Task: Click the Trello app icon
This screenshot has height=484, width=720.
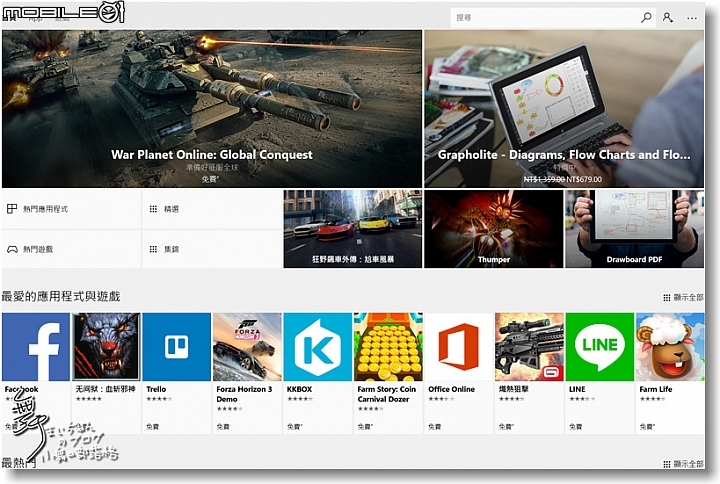Action: 176,347
